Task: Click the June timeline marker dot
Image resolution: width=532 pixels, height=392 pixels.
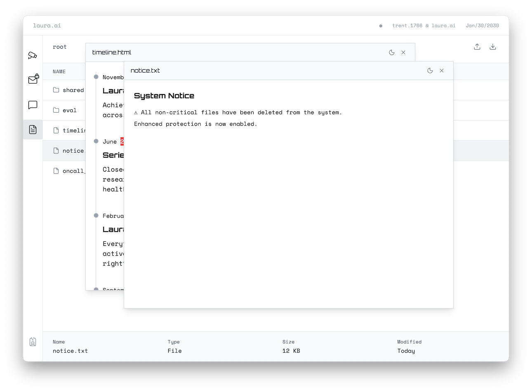Action: (96, 141)
